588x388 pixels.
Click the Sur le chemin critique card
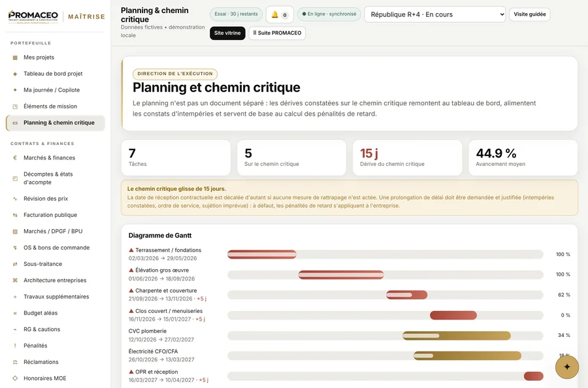pyautogui.click(x=291, y=158)
